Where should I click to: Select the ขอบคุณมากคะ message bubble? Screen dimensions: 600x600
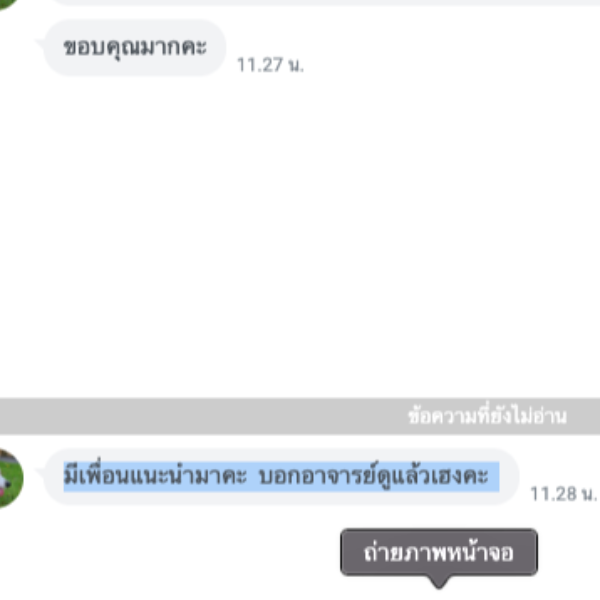click(x=135, y=48)
